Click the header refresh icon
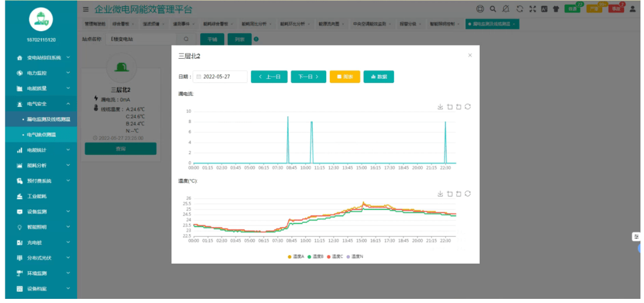This screenshot has height=303, width=644. coord(520,9)
